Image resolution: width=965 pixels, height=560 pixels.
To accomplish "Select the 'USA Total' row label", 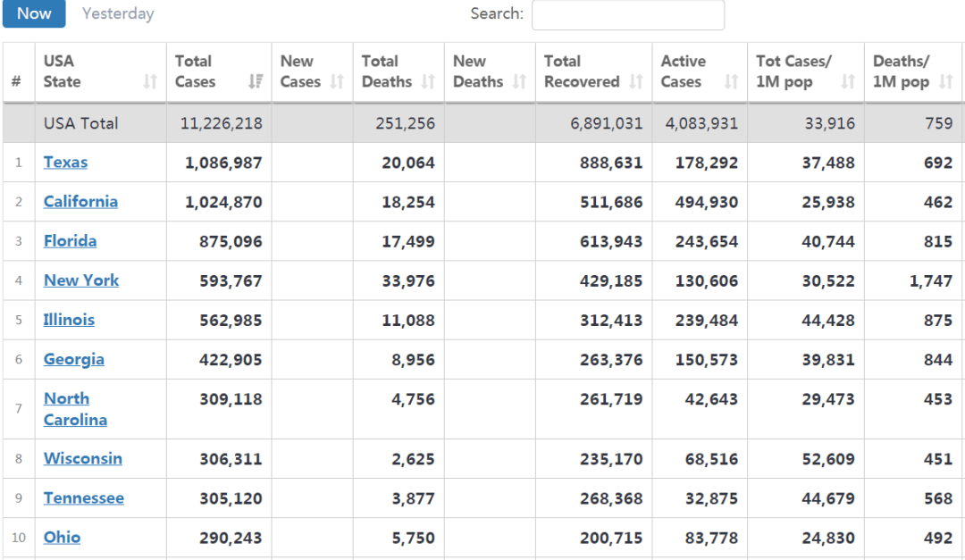I will click(80, 123).
